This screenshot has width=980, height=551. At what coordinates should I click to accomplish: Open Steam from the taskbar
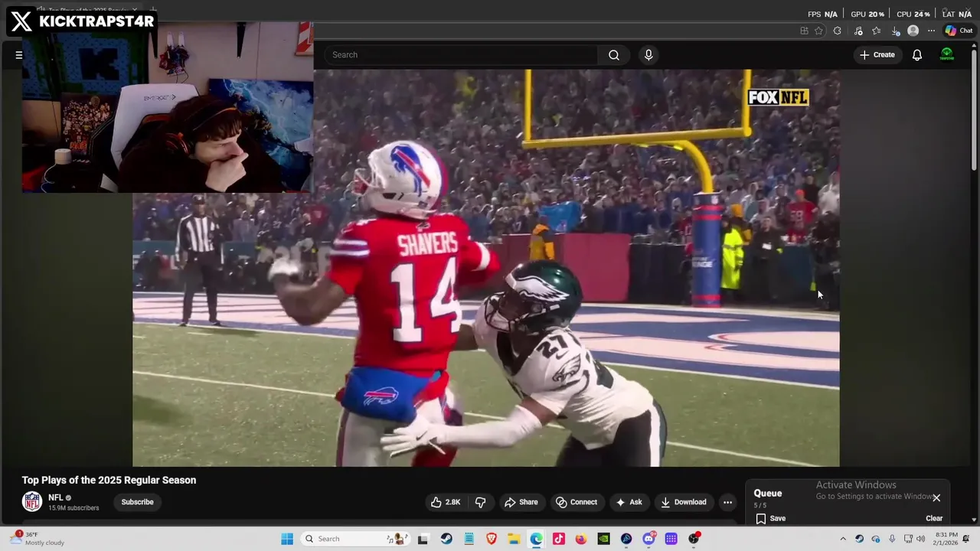click(x=446, y=539)
